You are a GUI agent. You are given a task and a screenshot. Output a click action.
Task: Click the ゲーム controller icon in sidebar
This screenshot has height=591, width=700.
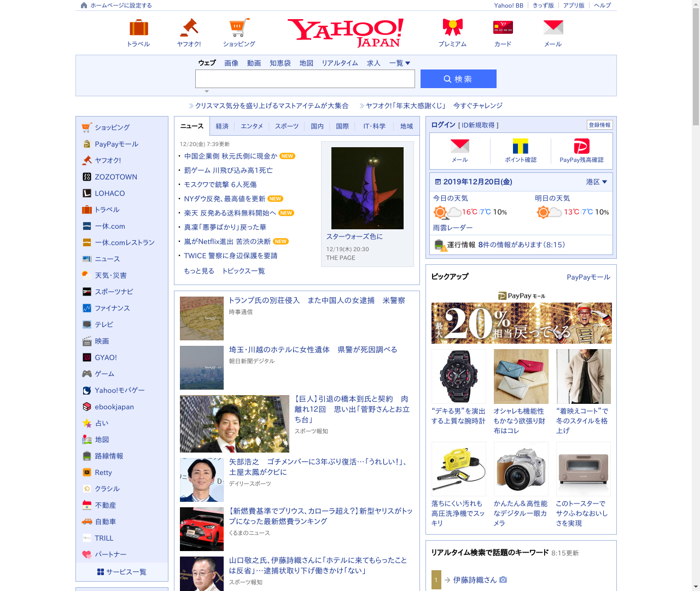click(87, 374)
